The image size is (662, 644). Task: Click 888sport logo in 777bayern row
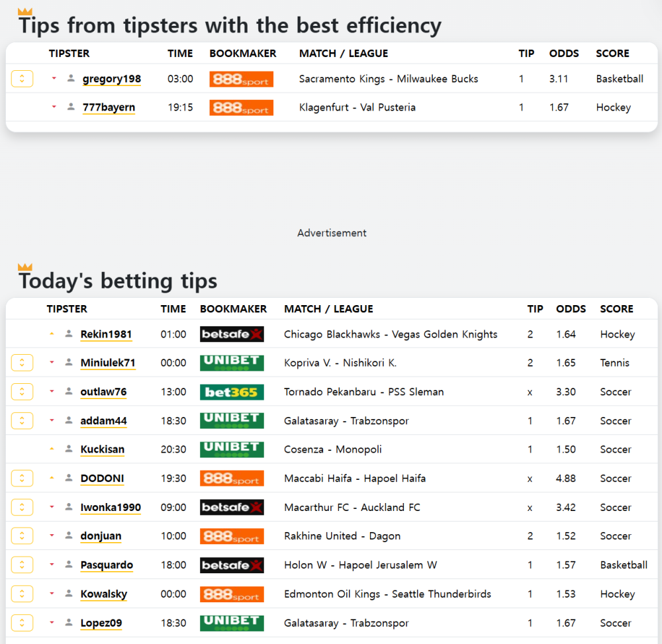[242, 108]
